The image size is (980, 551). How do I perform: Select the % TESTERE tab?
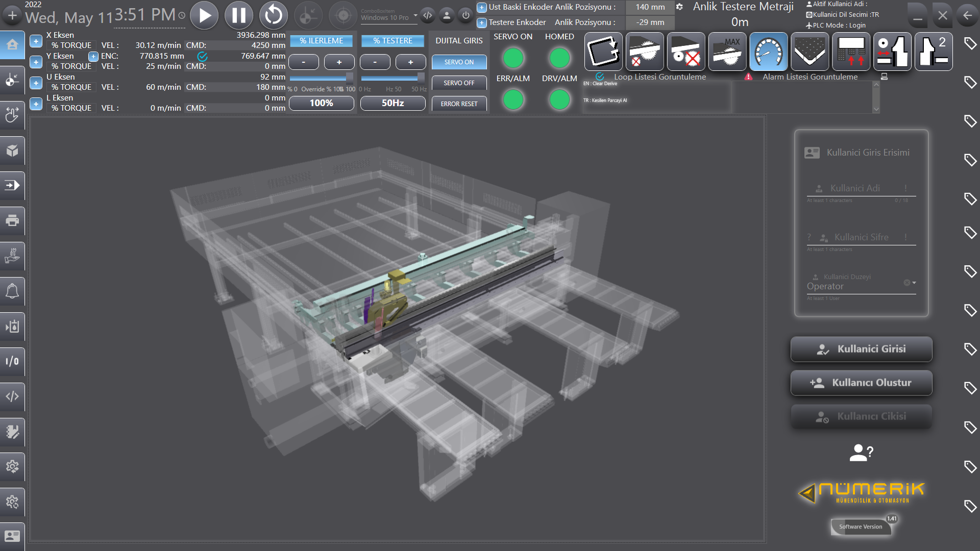393,41
